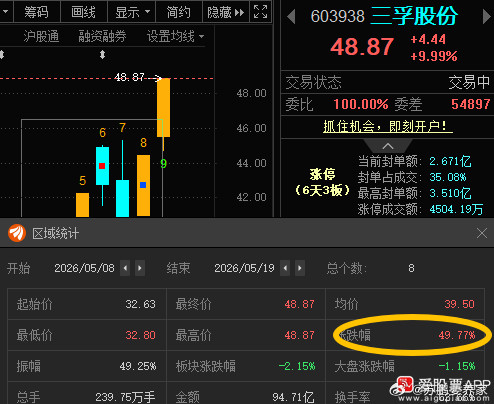This screenshot has width=494, height=404.
Task: Click the 委比 value 100.00%
Action: pyautogui.click(x=361, y=104)
